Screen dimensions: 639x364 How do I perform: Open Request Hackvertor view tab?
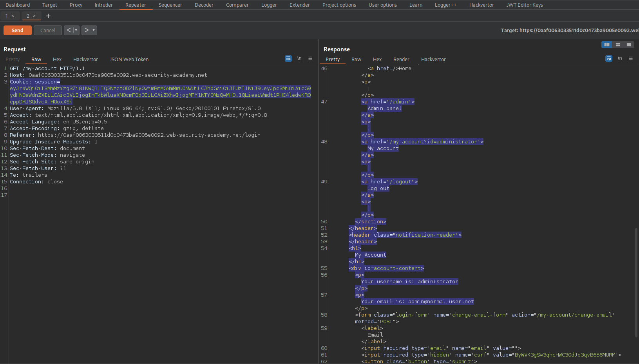click(85, 60)
